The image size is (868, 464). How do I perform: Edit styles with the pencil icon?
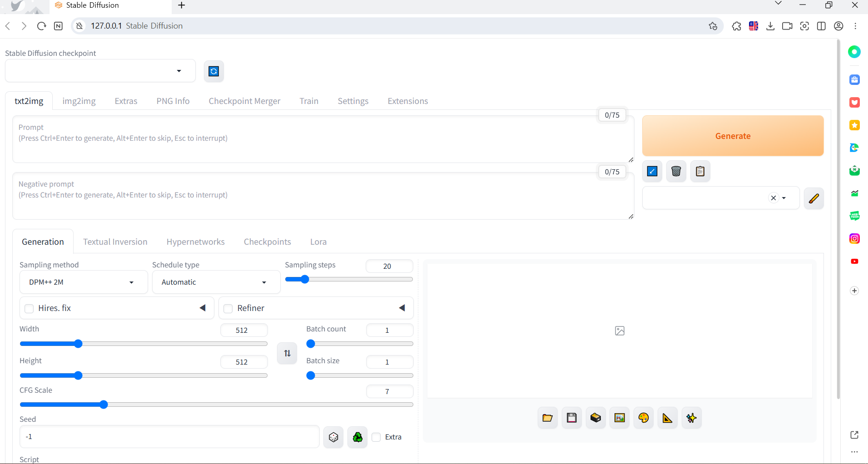(813, 198)
